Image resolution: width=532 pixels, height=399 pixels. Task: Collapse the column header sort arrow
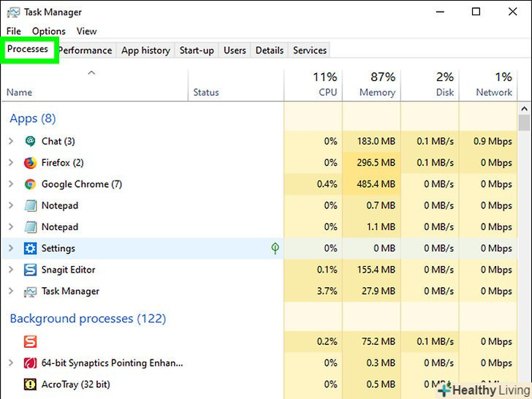coord(91,73)
